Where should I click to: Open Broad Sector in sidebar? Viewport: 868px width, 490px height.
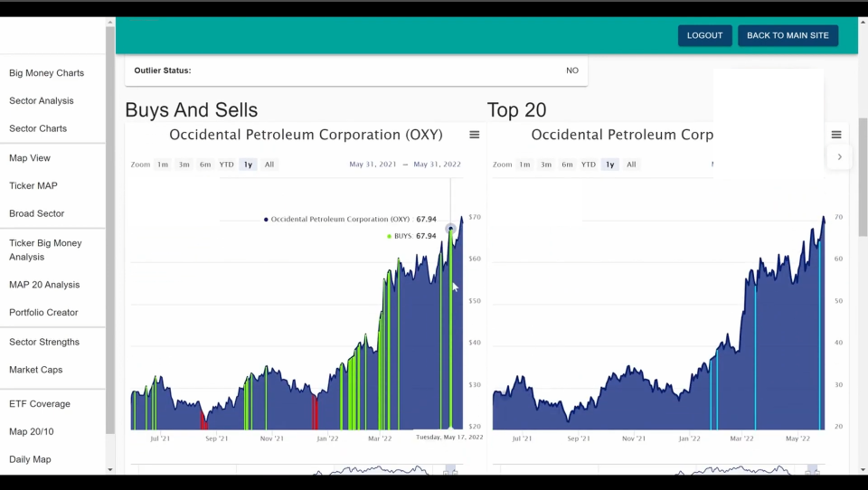click(36, 213)
